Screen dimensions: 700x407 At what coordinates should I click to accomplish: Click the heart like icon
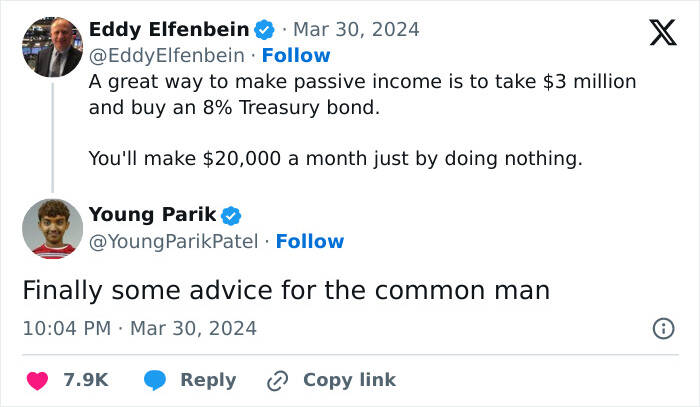pos(36,380)
